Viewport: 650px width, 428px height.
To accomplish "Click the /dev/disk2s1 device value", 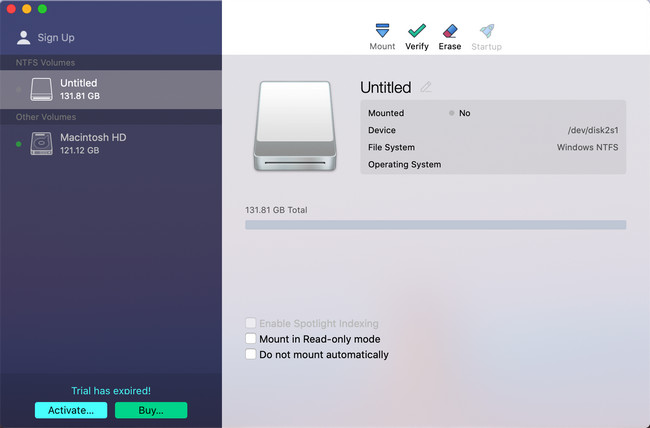I will coord(593,130).
